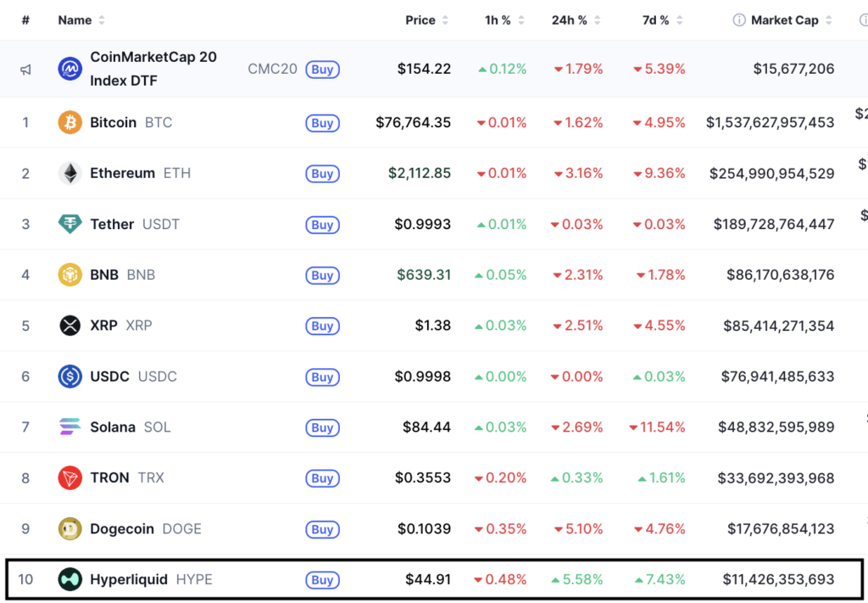Viewport: 868px width, 603px height.
Task: Open the Solana name link
Action: click(113, 427)
